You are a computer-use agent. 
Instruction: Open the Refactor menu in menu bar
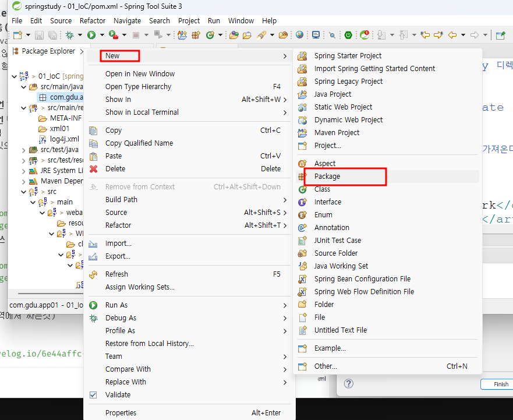tap(93, 20)
